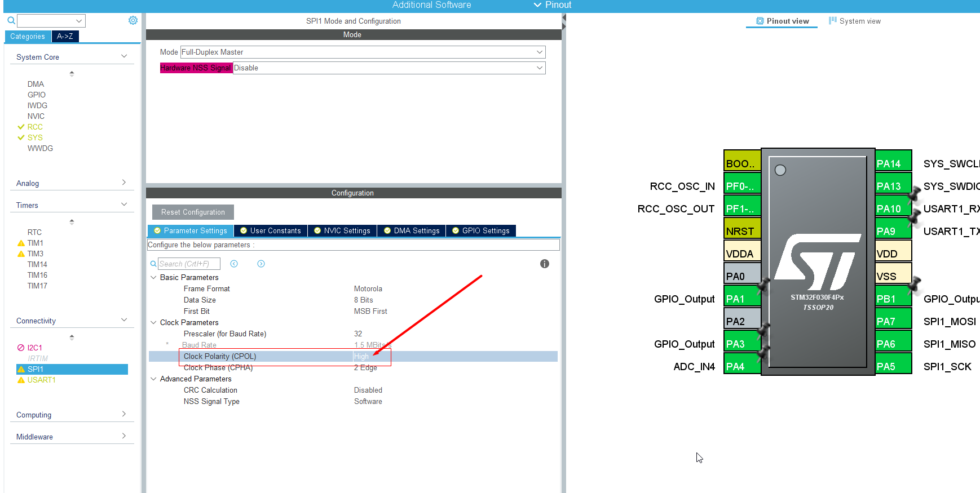Click the Prescaler value 32
980x493 pixels.
click(358, 334)
